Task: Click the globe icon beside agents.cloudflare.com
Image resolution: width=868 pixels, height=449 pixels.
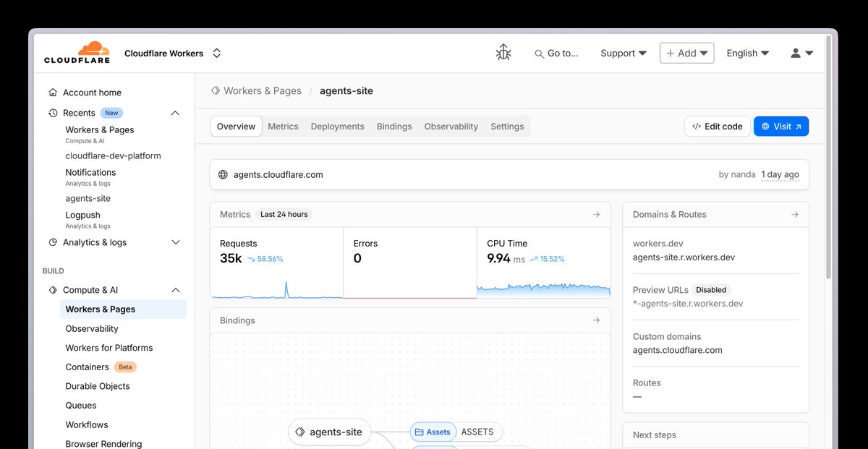Action: point(223,174)
